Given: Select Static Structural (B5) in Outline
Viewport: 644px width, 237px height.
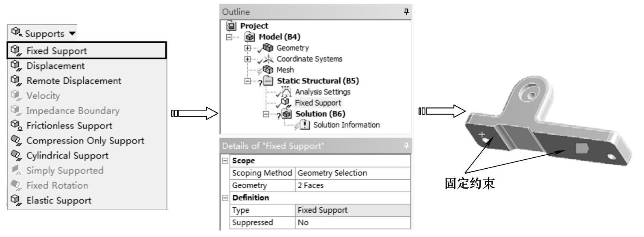Looking at the screenshot, I should tap(318, 81).
